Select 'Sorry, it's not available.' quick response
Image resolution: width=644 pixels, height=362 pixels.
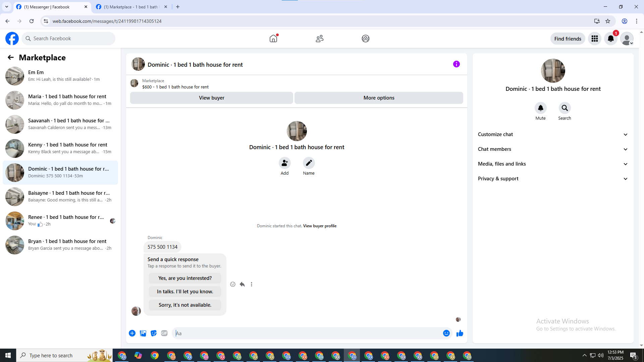(x=185, y=305)
